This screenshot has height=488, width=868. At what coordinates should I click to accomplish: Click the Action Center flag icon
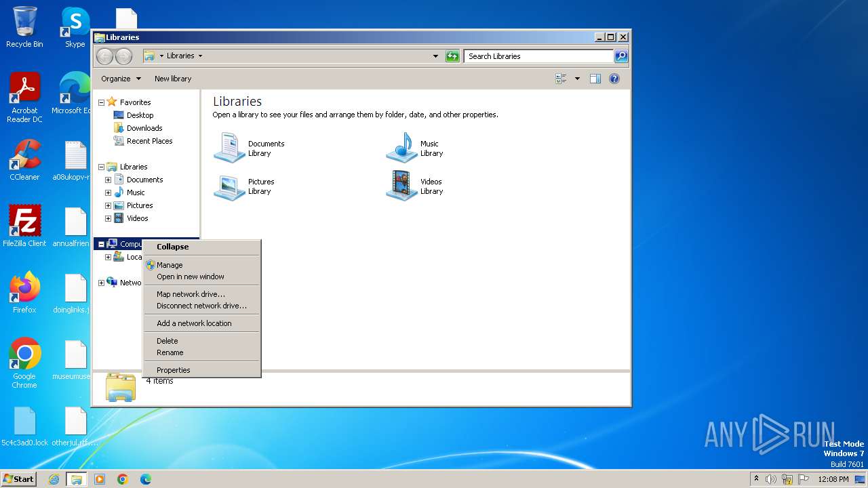[804, 479]
